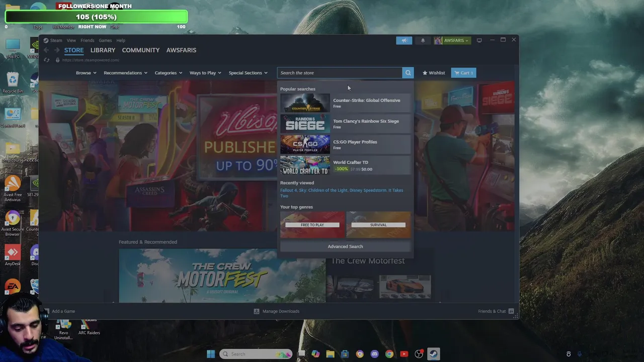Open the Control Panel desktop icon
Screen dimensions: 644x362
point(13,118)
